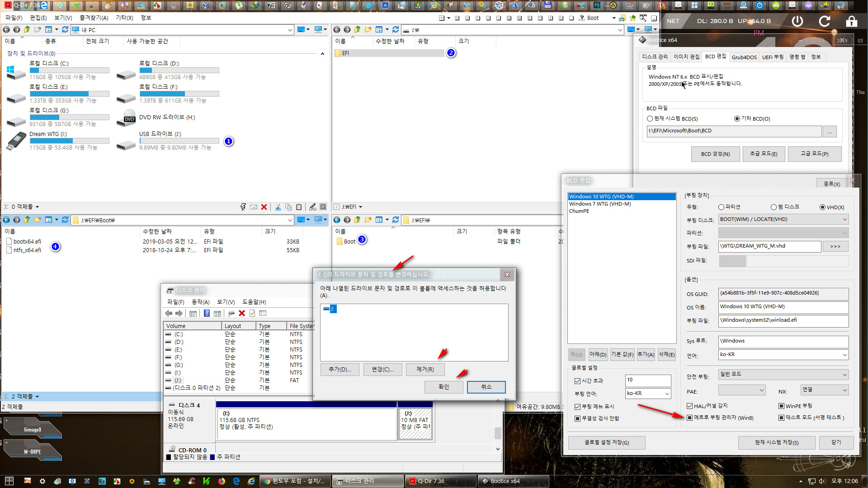The image size is (868, 488).
Task: Open the NX 연결 dropdown
Action: tap(825, 390)
